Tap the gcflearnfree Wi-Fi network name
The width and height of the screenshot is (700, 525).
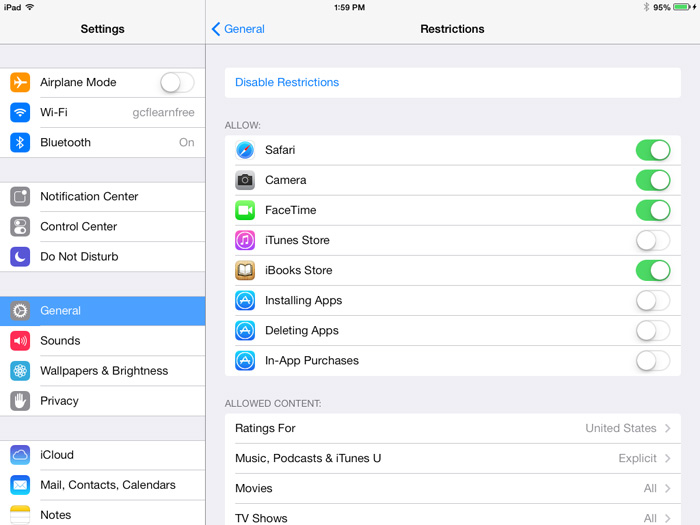pyautogui.click(x=163, y=112)
